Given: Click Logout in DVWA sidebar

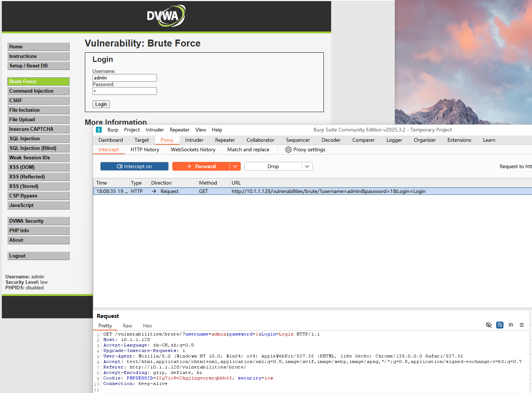Looking at the screenshot, I should click(x=38, y=256).
